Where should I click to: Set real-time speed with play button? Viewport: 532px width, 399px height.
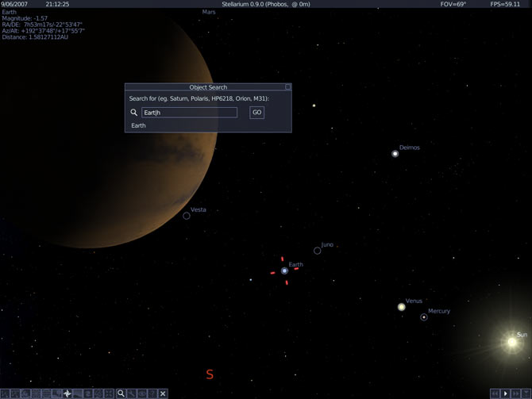point(505,393)
